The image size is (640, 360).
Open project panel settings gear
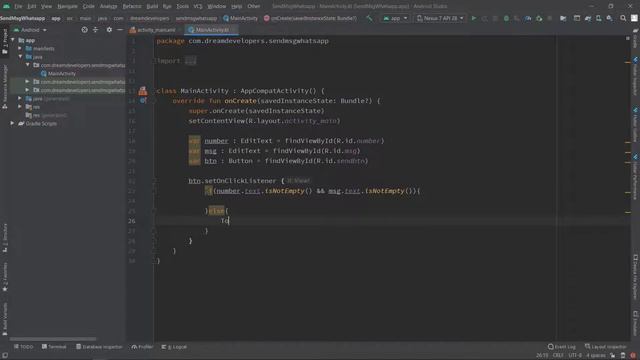[109, 30]
